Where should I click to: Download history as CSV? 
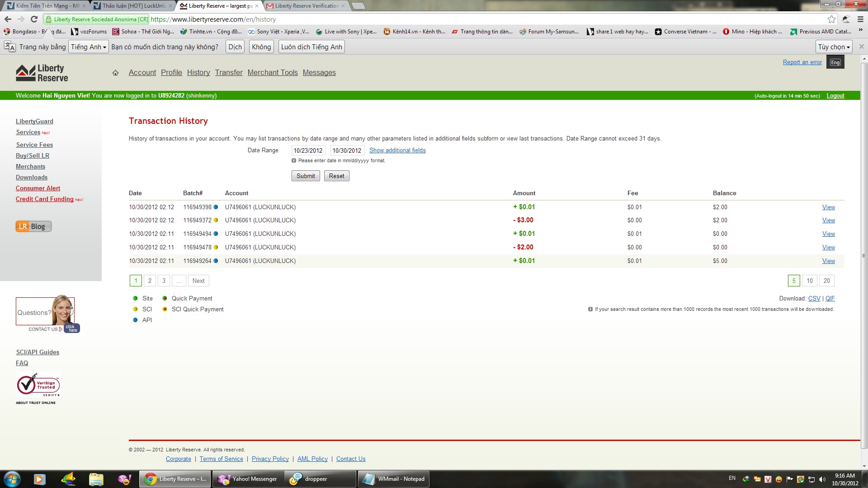[x=814, y=299]
